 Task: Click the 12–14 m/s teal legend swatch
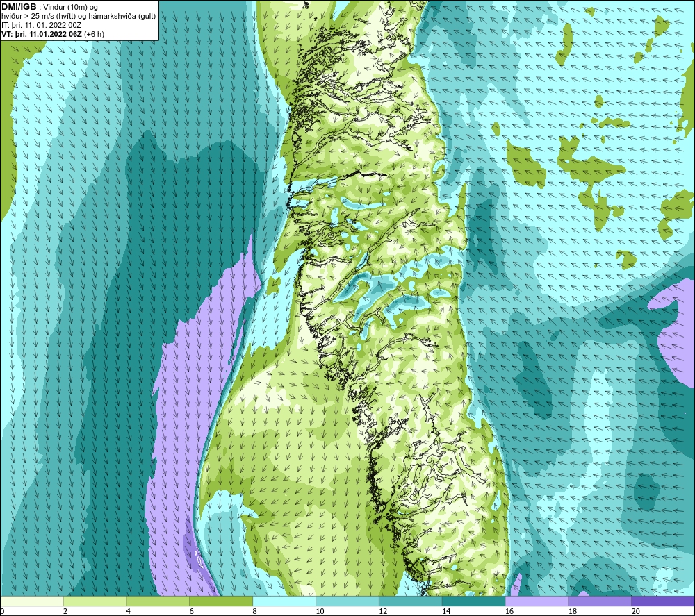click(411, 601)
